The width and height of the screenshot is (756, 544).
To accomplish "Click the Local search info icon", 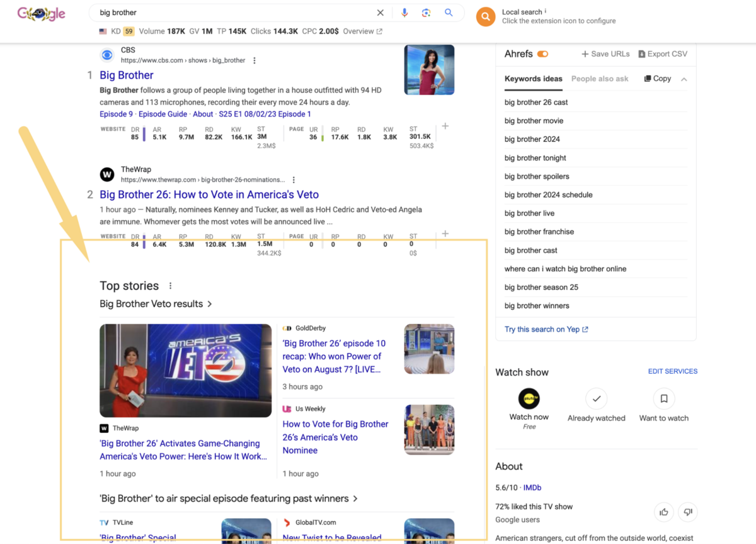I will point(546,11).
